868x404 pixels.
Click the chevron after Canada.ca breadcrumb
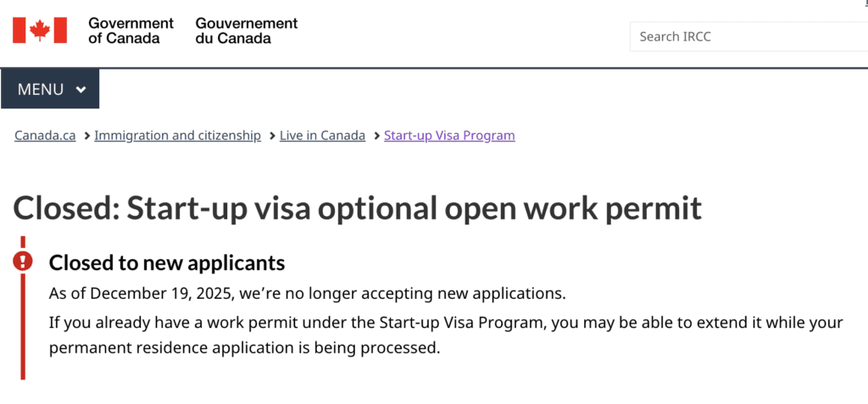(x=86, y=136)
